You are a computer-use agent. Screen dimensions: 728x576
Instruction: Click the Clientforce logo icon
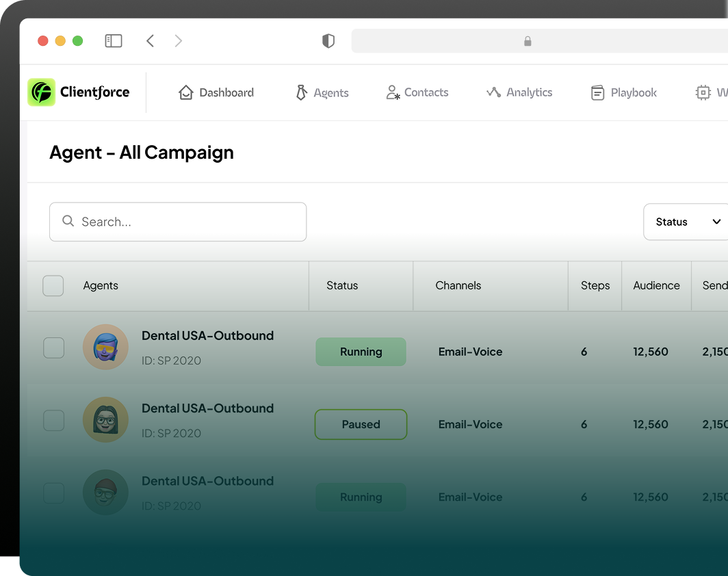[41, 92]
